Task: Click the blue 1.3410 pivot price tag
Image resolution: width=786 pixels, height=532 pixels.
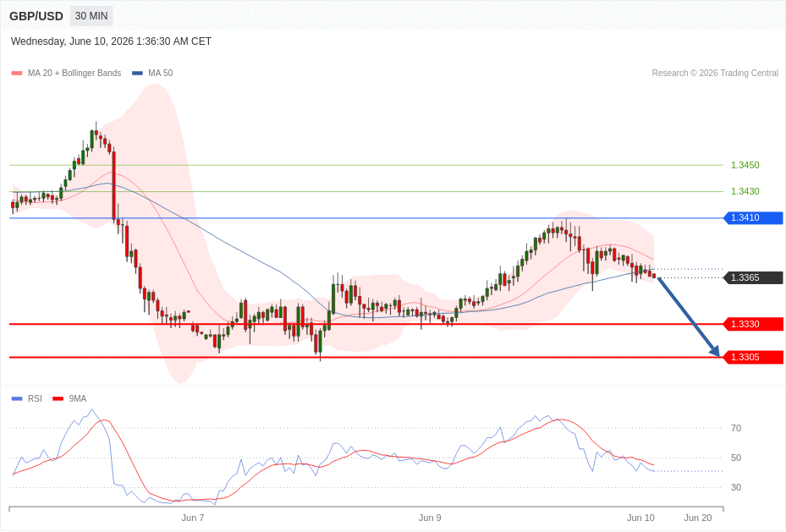Action: [753, 218]
